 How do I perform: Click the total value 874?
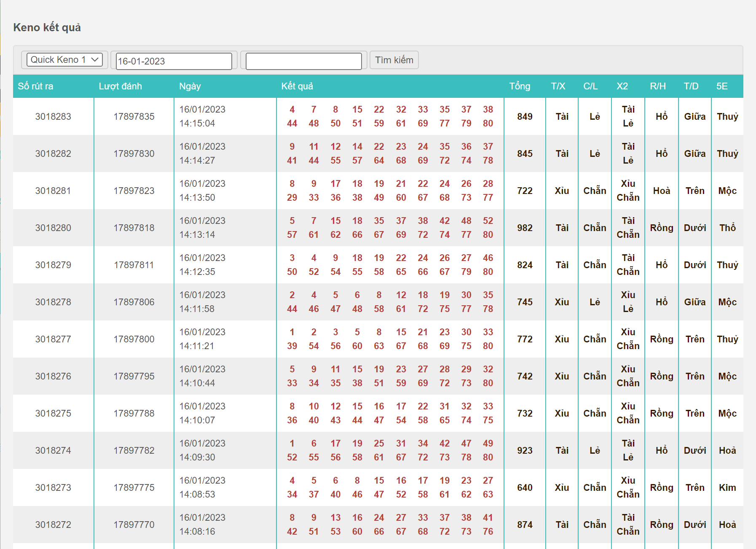coord(525,525)
